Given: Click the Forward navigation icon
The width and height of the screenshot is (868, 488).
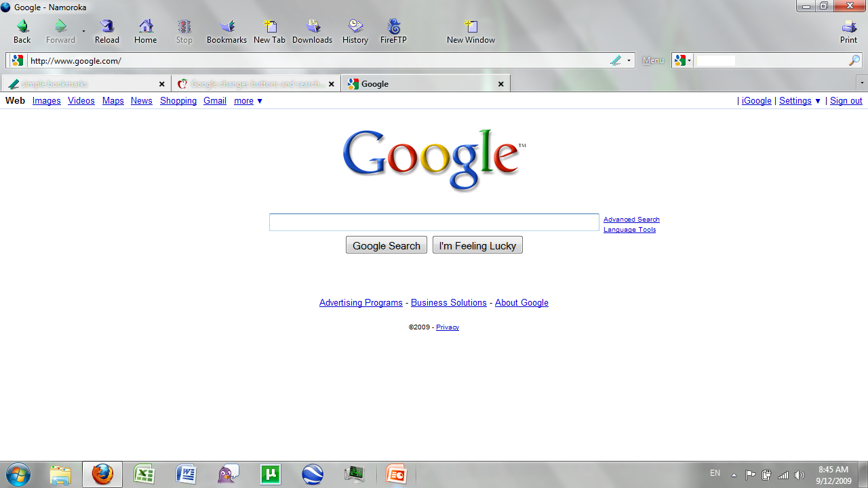Looking at the screenshot, I should [60, 26].
